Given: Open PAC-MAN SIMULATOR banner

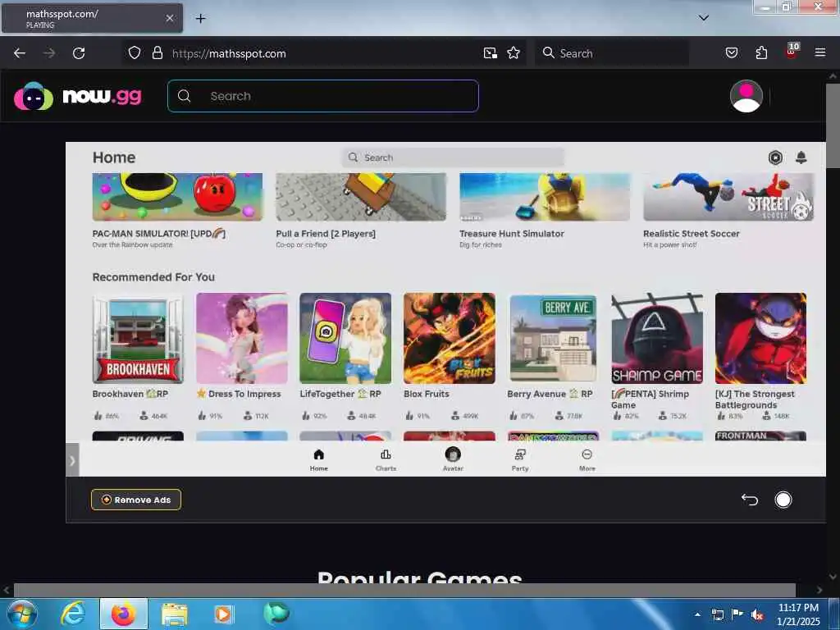Looking at the screenshot, I should pyautogui.click(x=177, y=197).
